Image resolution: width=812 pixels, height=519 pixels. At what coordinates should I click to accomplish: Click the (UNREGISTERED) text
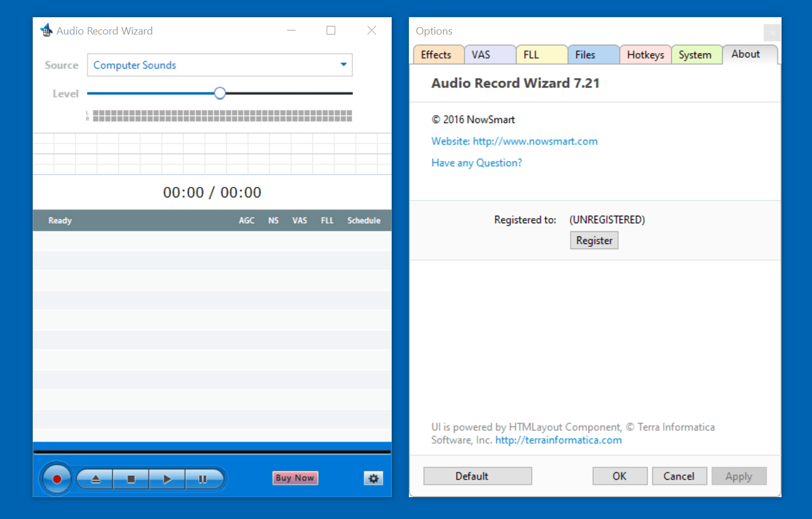tap(607, 220)
